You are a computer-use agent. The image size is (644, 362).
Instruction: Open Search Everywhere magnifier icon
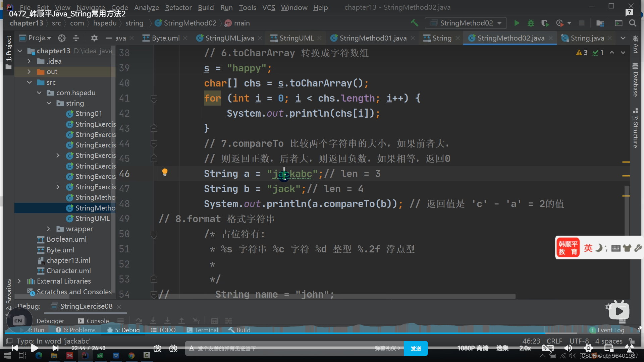point(633,23)
